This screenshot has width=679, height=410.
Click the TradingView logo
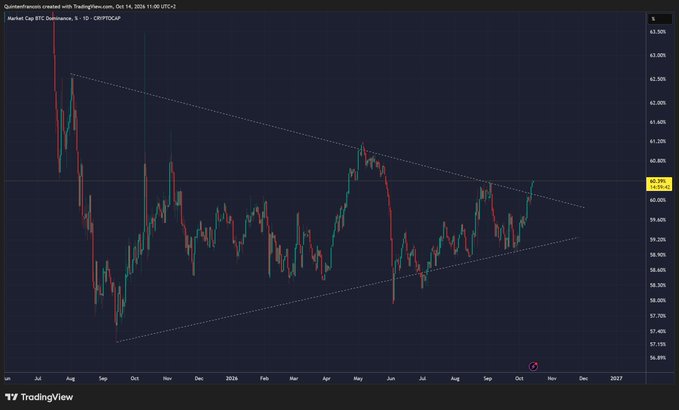tap(39, 397)
